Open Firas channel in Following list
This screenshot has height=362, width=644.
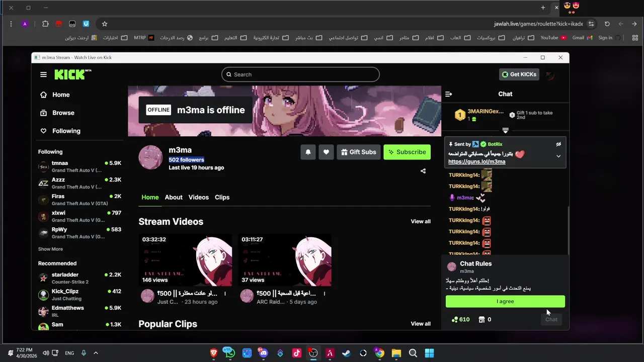tap(80, 200)
